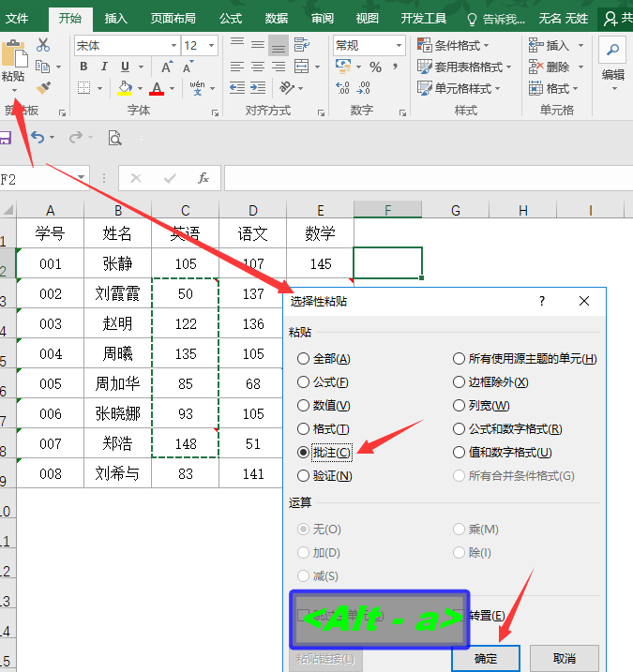Click the Undo arrow
The height and width of the screenshot is (672, 633).
38,138
